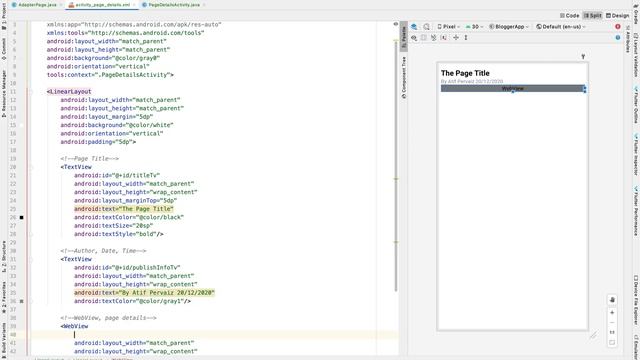Open the Flutter Performance tool window
Image resolution: width=640 pixels, height=360 pixels.
(636, 211)
